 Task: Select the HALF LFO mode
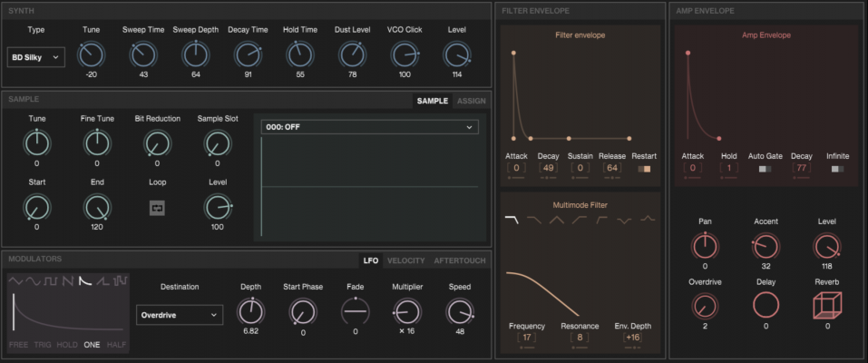(117, 345)
